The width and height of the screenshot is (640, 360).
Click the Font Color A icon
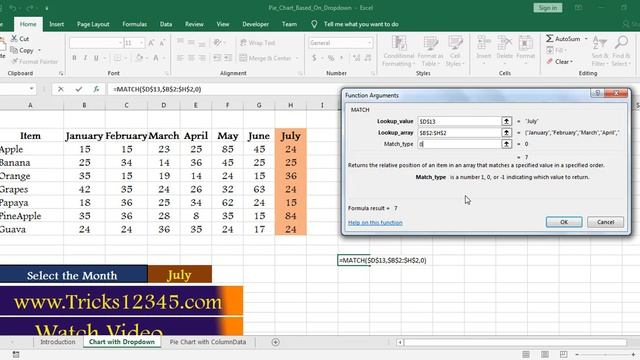point(156,58)
